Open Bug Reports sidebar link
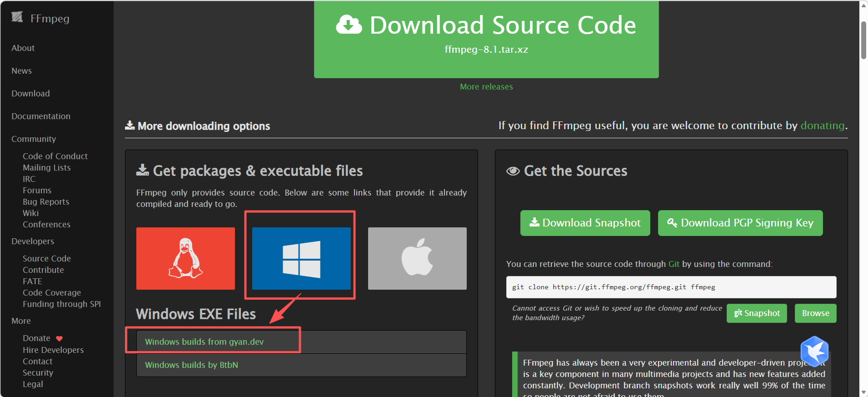 pos(46,202)
